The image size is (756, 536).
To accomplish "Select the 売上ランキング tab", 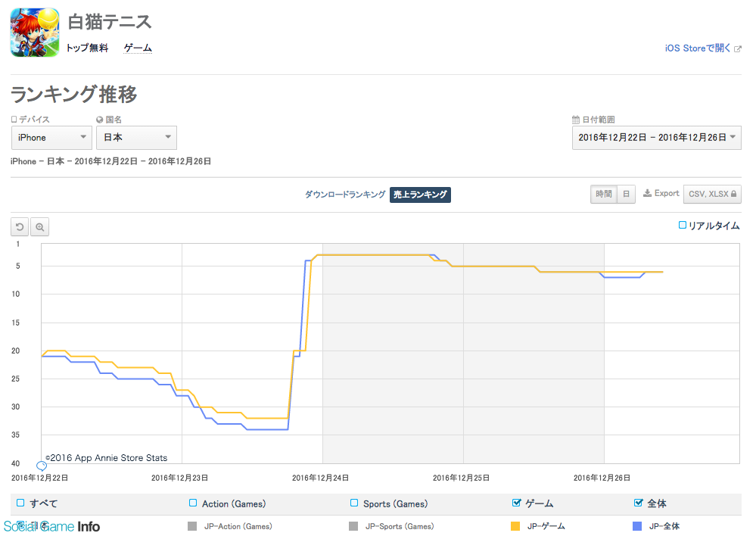I will (420, 195).
